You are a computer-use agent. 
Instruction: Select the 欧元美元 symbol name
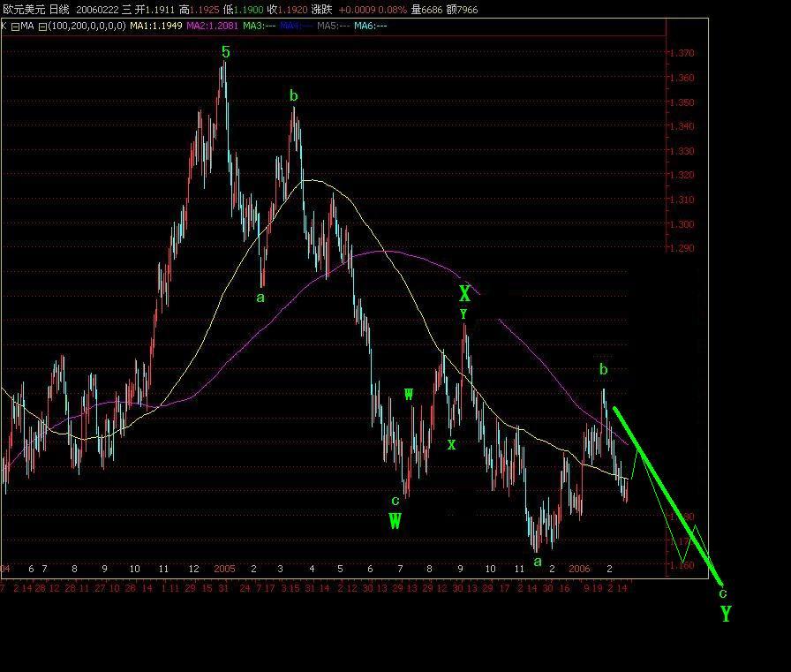(x=24, y=10)
